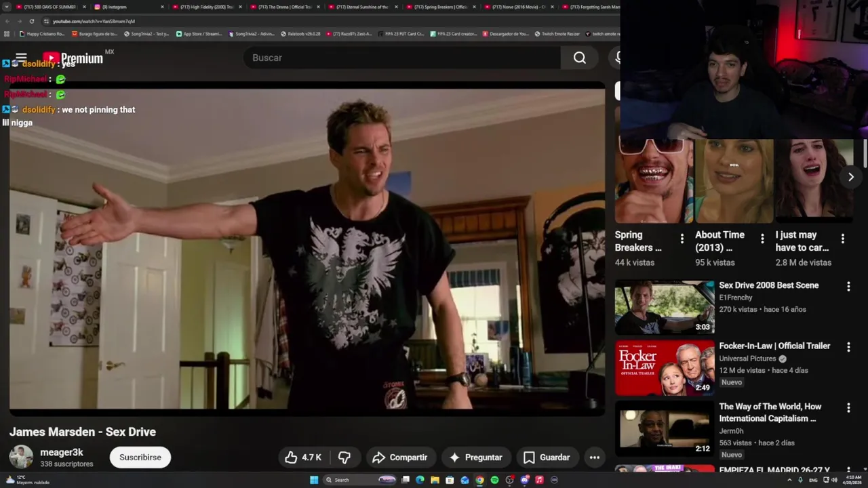Play Focker-In-Law Official Trailer thumbnail
Screen dimensions: 868x488
665,368
